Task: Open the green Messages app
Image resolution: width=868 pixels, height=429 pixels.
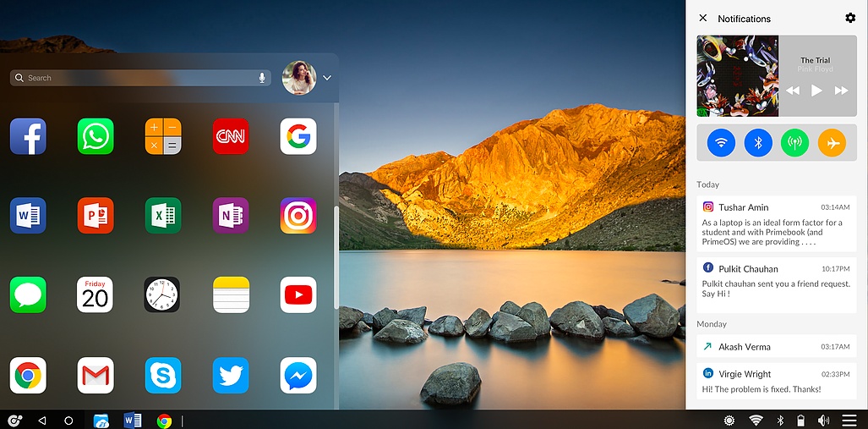Action: coord(28,294)
